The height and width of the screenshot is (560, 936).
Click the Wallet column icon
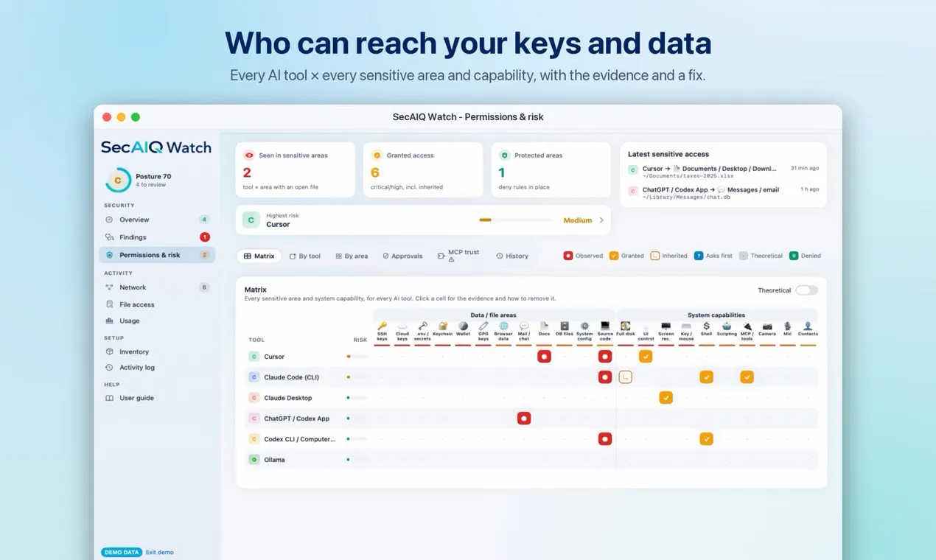[463, 326]
